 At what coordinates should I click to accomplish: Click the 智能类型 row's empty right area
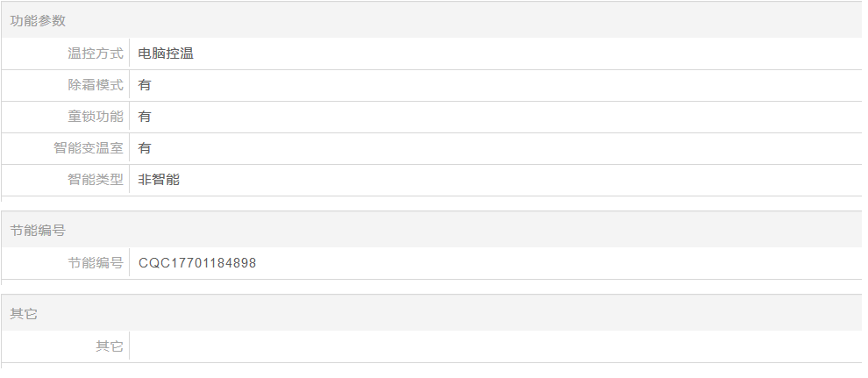pyautogui.click(x=520, y=179)
